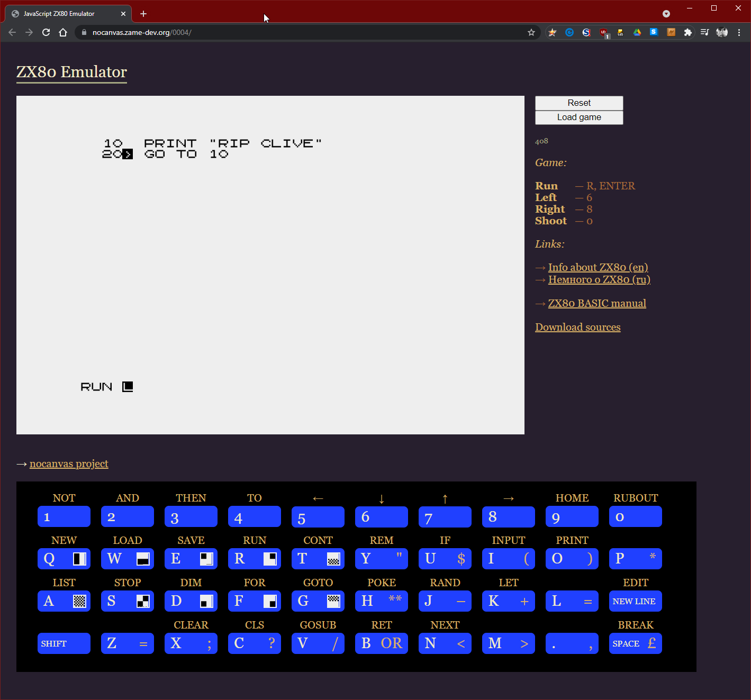
Task: Click the home icon in browser toolbar
Action: 63,32
